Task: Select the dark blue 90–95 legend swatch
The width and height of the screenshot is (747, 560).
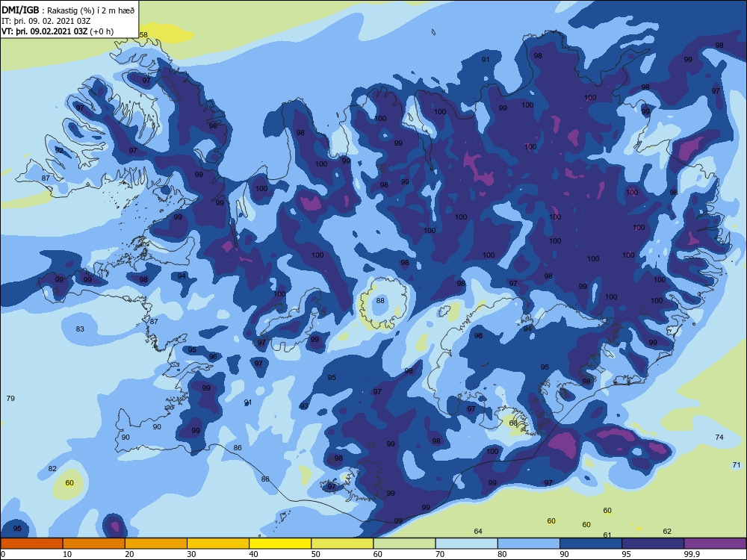Action: 591,544
